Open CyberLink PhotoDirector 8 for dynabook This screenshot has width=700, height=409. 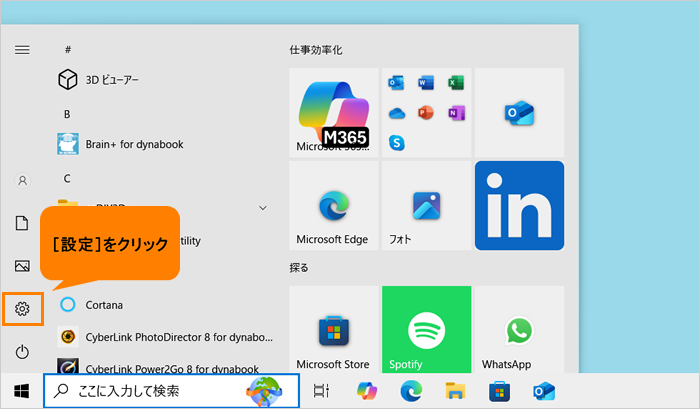[x=165, y=337]
